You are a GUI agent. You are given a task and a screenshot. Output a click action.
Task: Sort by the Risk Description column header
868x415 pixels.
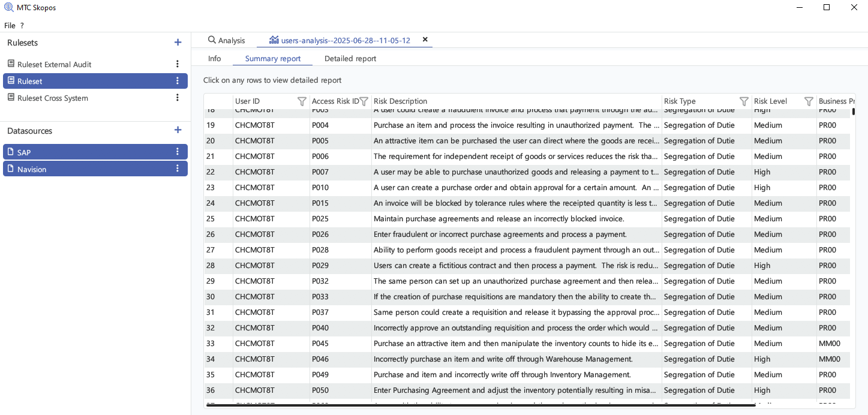tap(400, 101)
